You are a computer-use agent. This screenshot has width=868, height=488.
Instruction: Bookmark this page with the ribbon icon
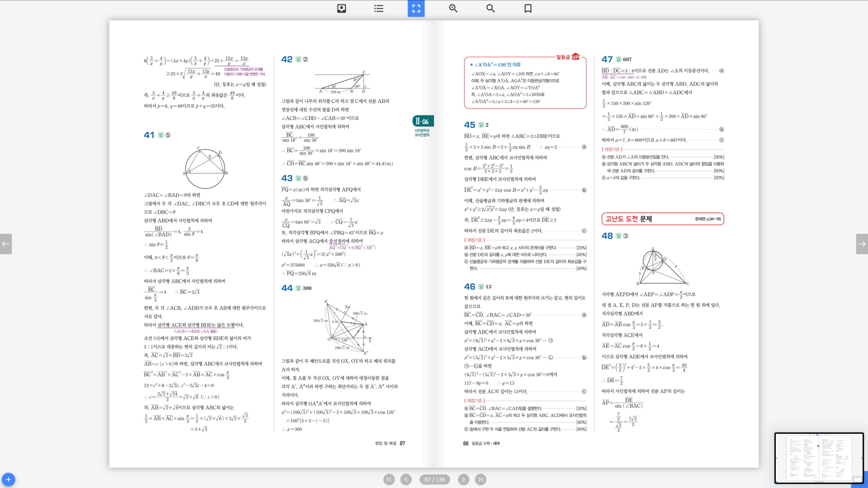point(528,8)
